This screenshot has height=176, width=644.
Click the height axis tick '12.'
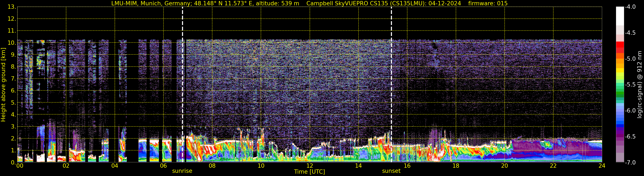pyautogui.click(x=12, y=19)
